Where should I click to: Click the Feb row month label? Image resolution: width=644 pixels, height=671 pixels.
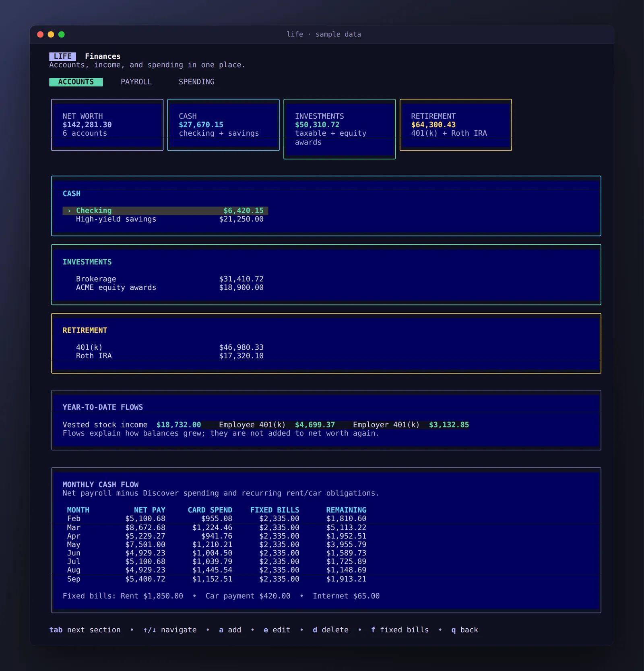[74, 519]
